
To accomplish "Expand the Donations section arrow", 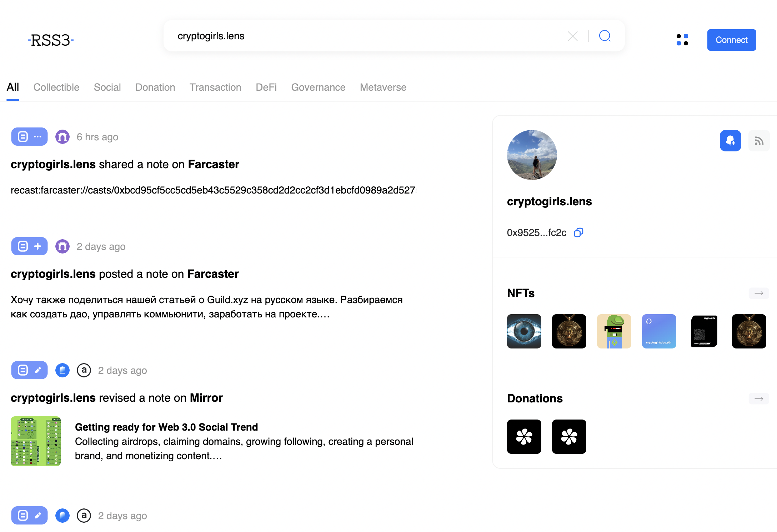I will coord(759,398).
